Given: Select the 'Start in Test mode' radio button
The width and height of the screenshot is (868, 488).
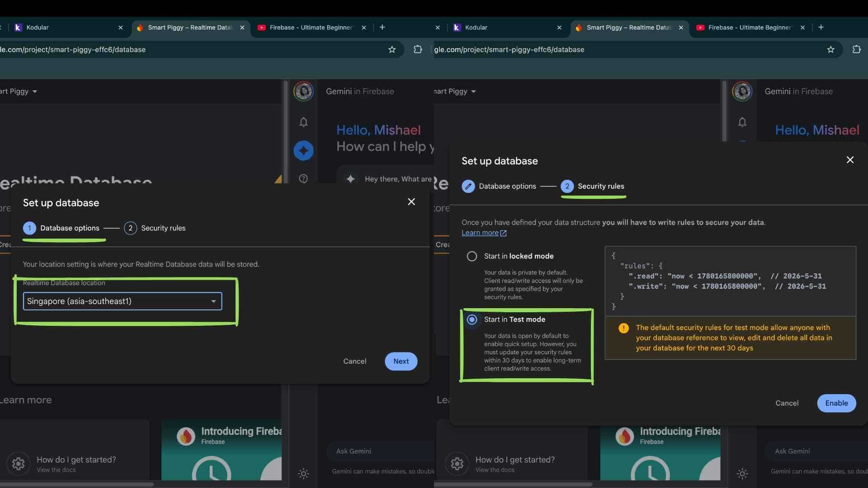Looking at the screenshot, I should click(x=472, y=319).
